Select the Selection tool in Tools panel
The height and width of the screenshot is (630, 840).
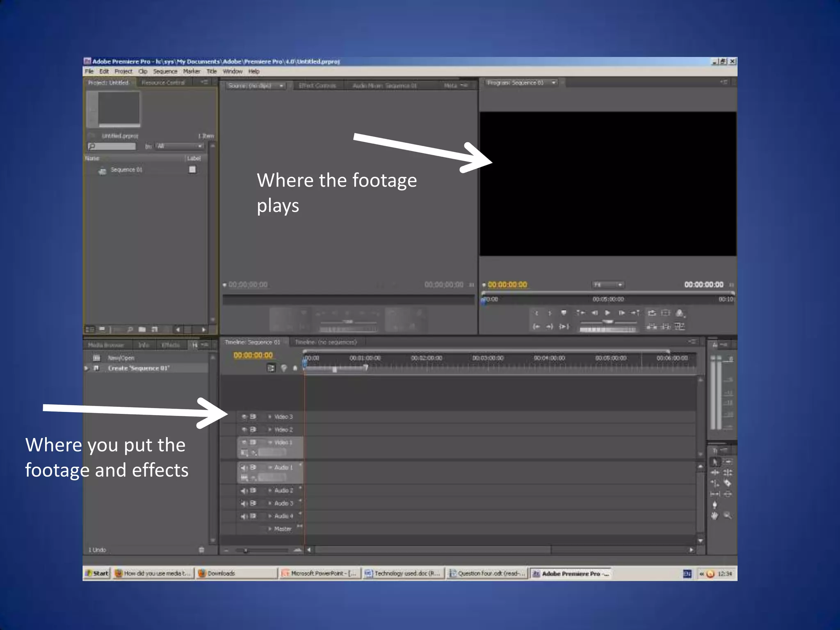click(715, 462)
